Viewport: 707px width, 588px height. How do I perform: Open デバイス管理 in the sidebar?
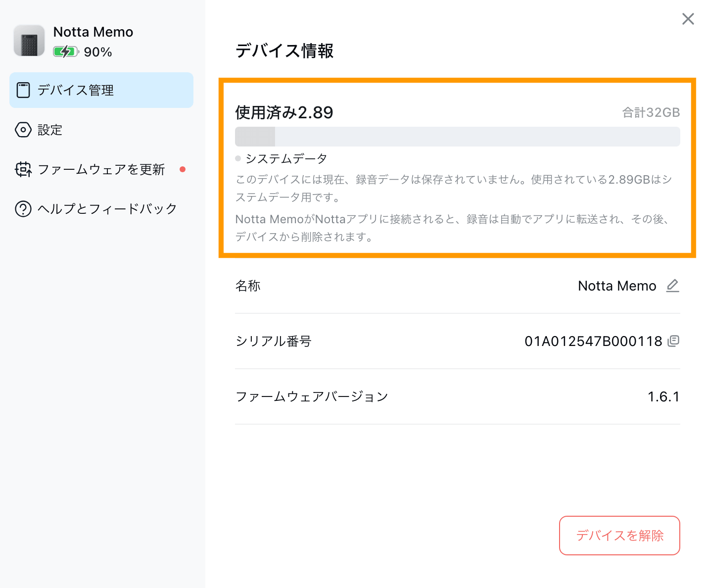pyautogui.click(x=101, y=90)
